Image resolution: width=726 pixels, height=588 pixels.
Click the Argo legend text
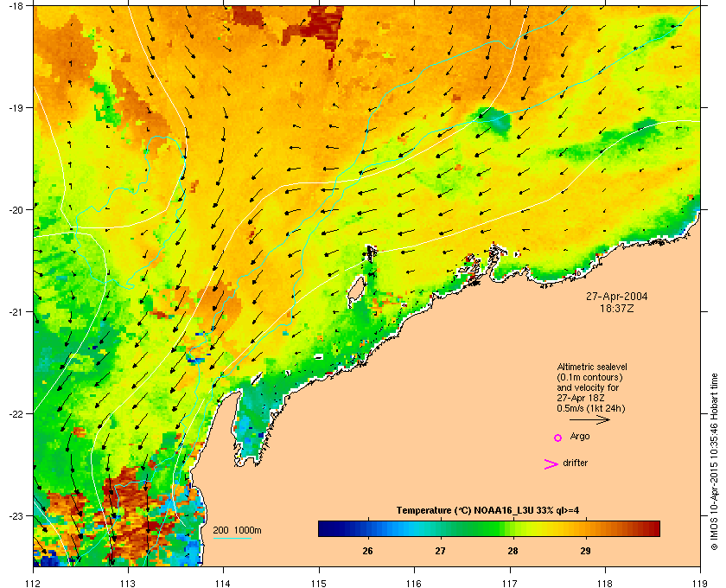pos(580,437)
